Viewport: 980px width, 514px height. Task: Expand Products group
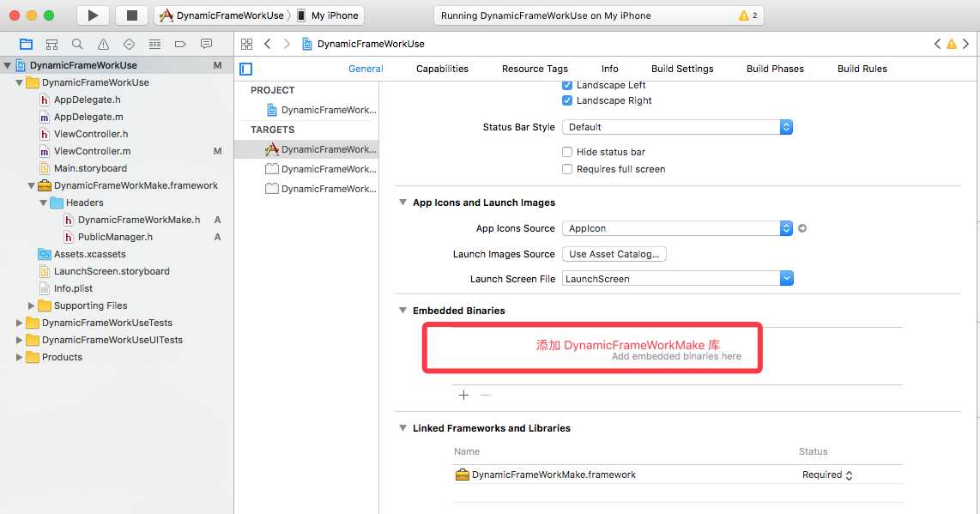point(20,357)
